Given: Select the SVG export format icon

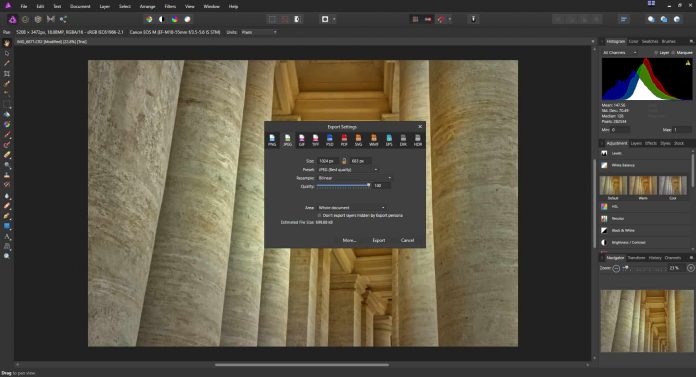Looking at the screenshot, I should pyautogui.click(x=358, y=140).
